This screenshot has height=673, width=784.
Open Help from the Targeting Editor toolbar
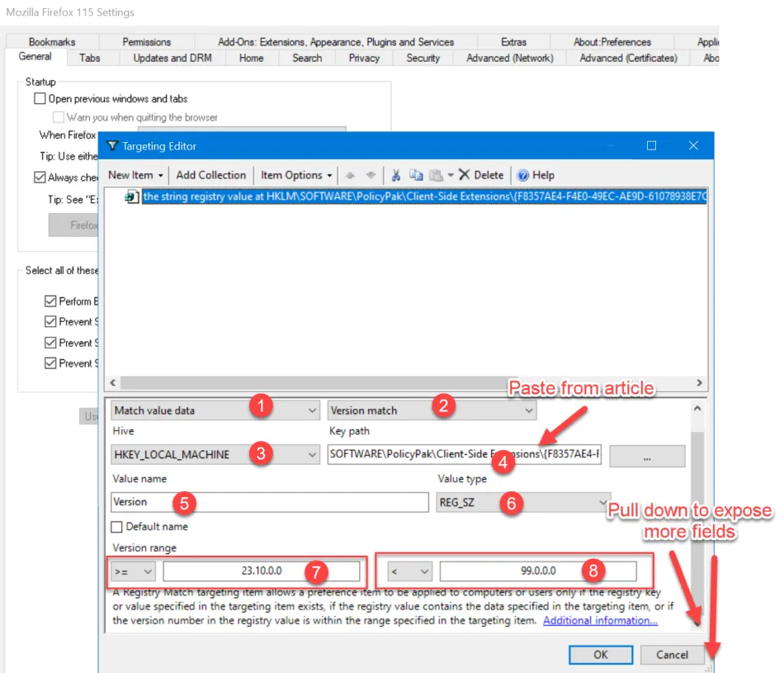pyautogui.click(x=536, y=175)
